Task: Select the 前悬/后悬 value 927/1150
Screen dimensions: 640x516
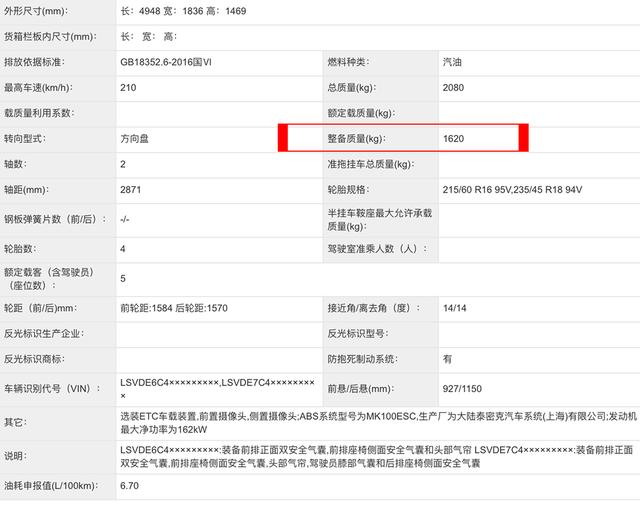Action: [462, 389]
